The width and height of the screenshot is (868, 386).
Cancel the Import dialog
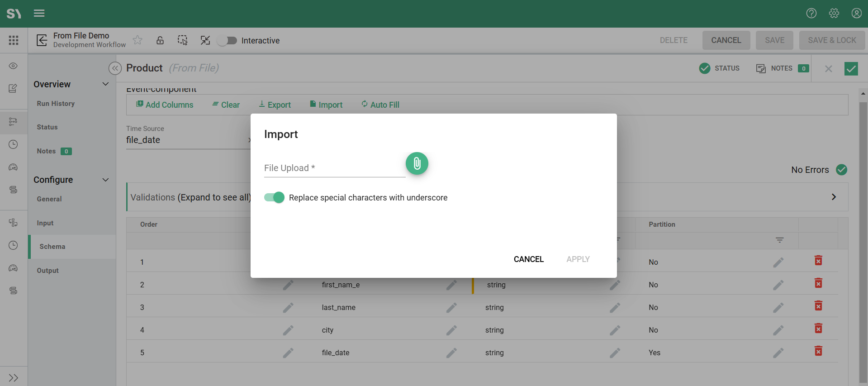point(528,259)
